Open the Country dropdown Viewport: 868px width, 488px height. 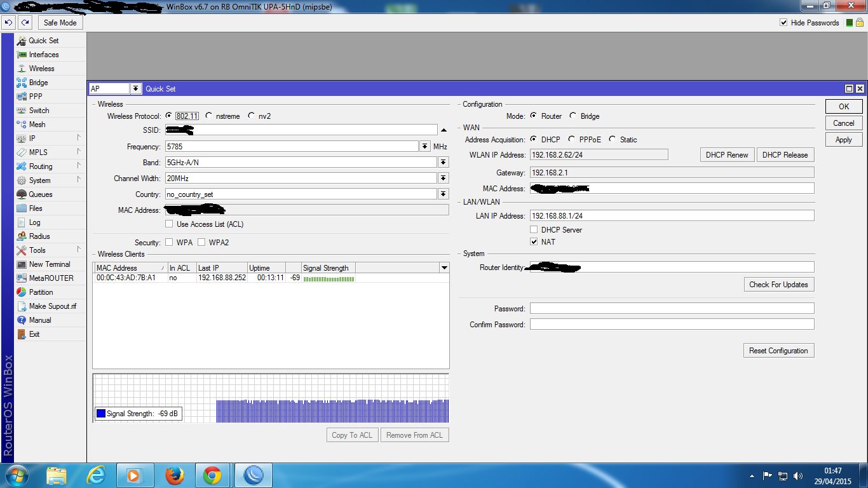click(444, 194)
